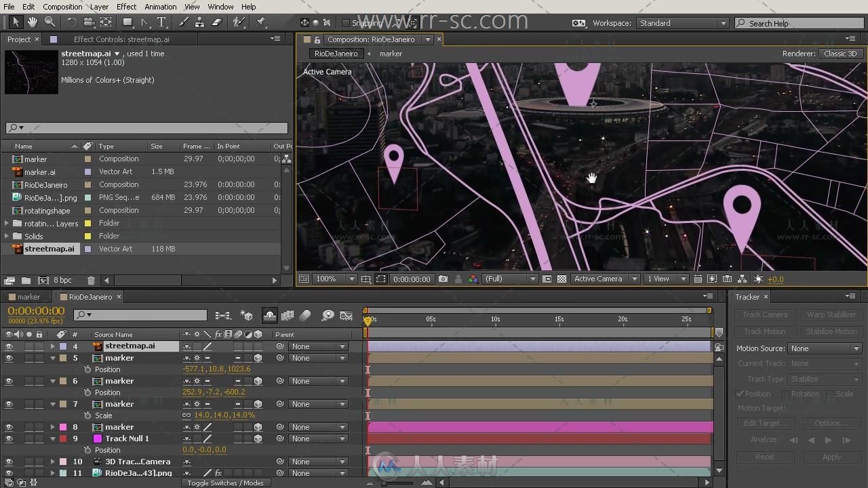Click the reset exposure aperture icon
The image size is (868, 488).
759,279
